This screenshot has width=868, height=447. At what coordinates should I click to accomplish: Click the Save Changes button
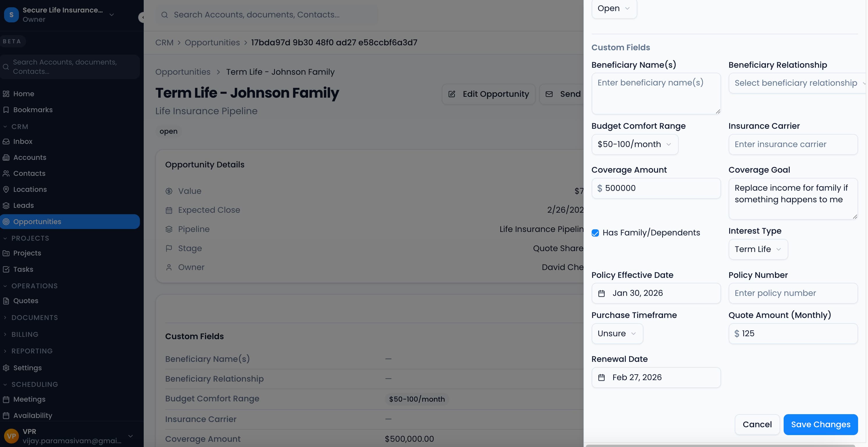coord(821,424)
